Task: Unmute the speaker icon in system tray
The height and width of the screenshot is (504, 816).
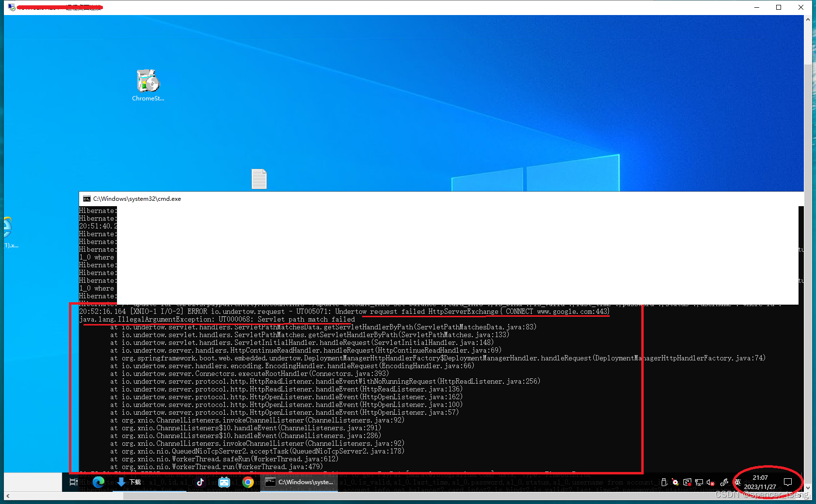Action: [710, 482]
